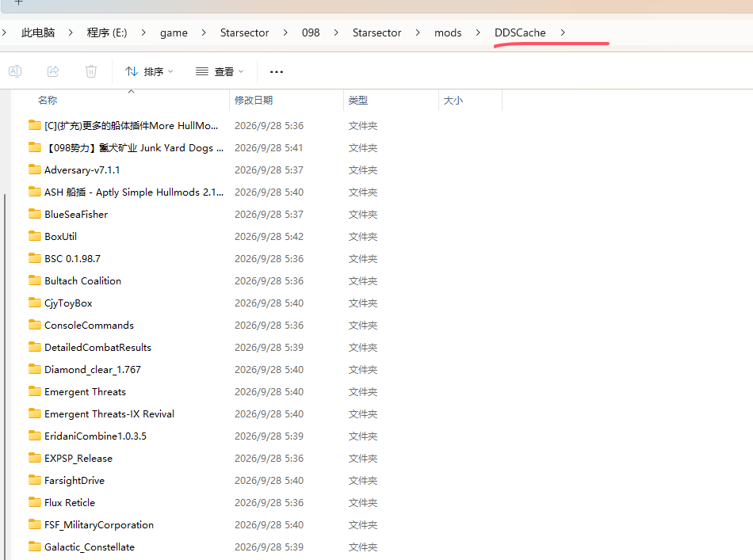The width and height of the screenshot is (753, 560).
Task: Go to first Starsector breadcrumb folder
Action: click(244, 32)
